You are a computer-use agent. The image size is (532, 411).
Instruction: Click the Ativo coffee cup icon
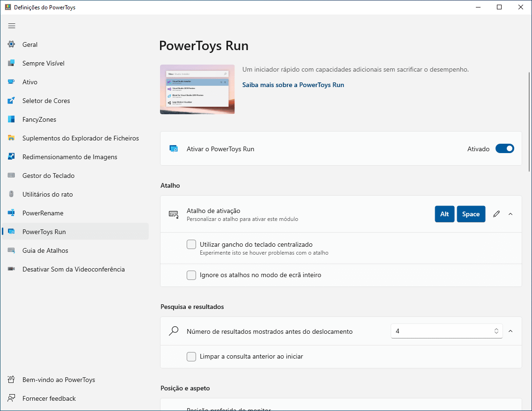pos(11,82)
